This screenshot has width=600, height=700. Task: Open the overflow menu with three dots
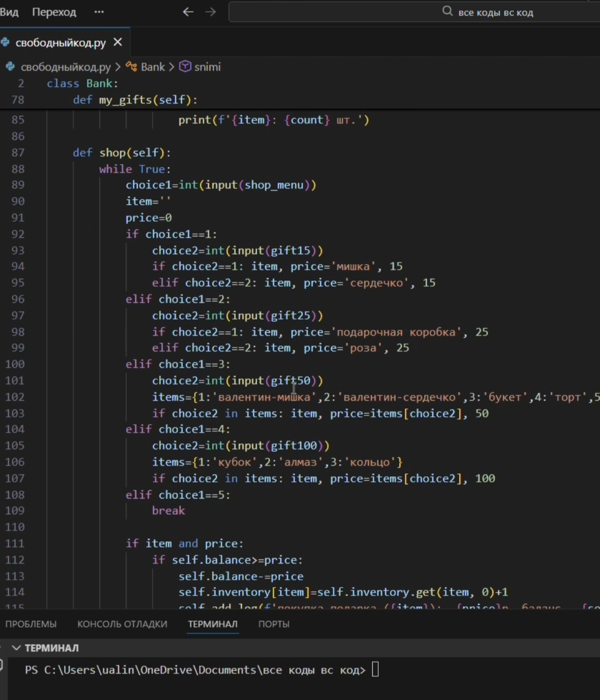99,12
